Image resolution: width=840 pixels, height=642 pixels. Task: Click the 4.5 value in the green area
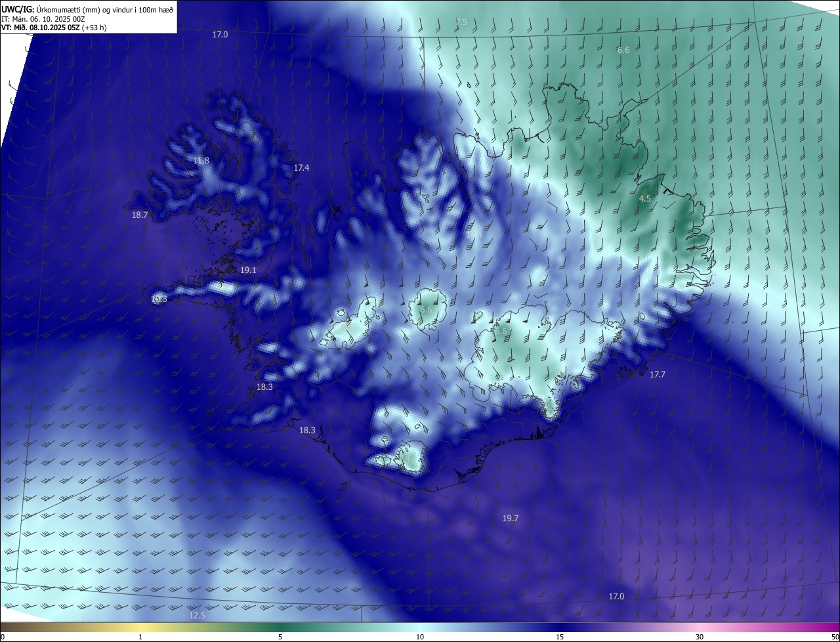pyautogui.click(x=644, y=198)
